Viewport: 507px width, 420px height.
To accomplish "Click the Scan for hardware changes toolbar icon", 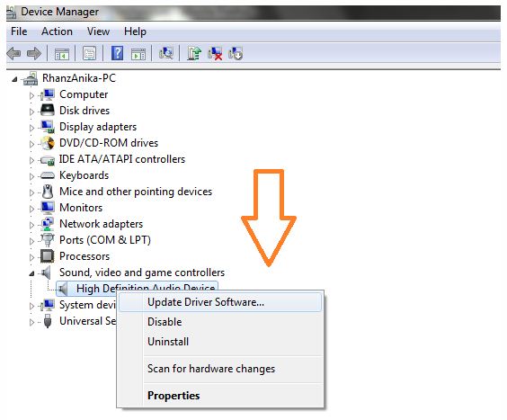I will coord(166,53).
